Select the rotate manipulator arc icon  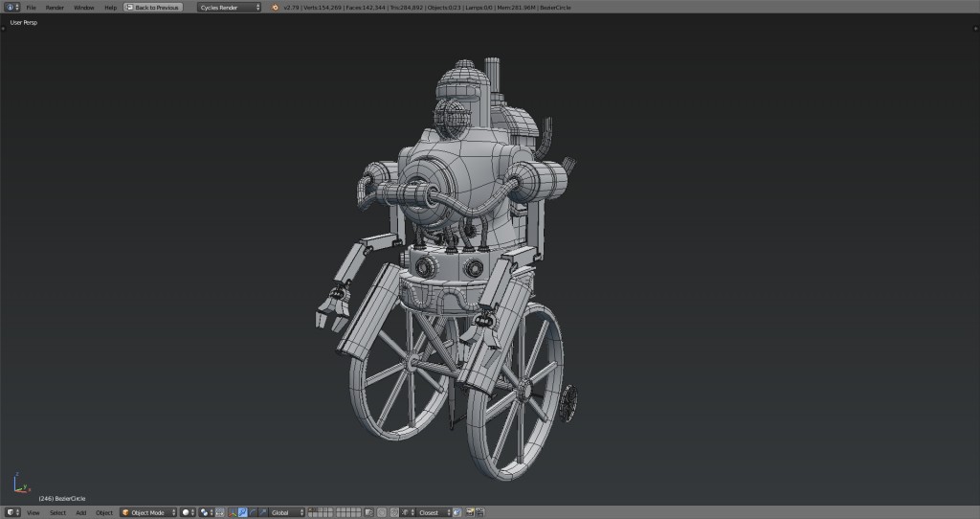252,512
